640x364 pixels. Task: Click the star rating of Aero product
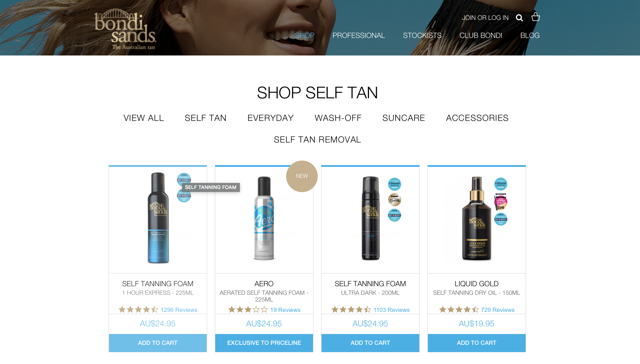(248, 310)
